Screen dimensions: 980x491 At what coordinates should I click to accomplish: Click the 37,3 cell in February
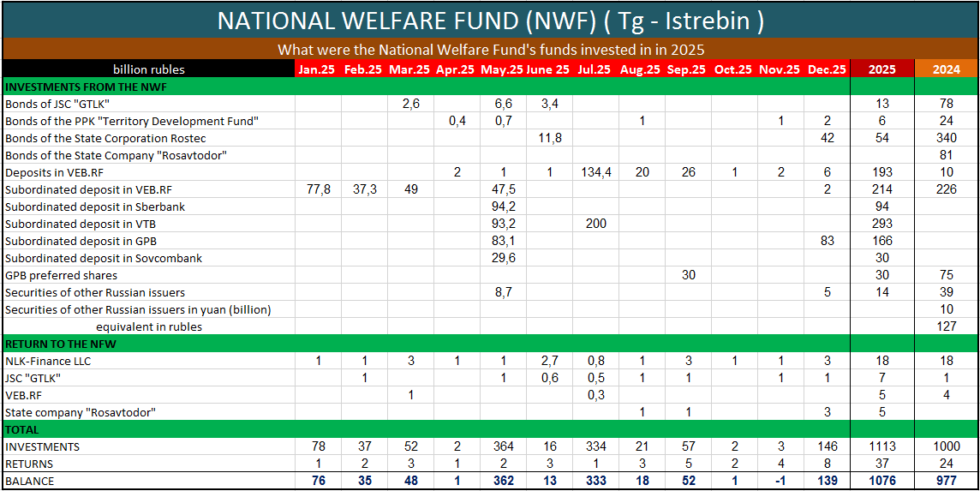click(x=363, y=189)
